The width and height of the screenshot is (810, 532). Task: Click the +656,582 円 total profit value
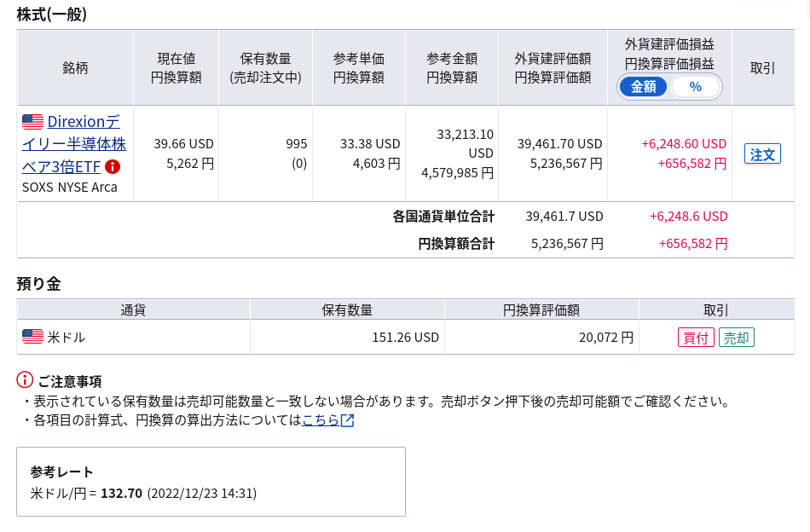click(x=692, y=243)
